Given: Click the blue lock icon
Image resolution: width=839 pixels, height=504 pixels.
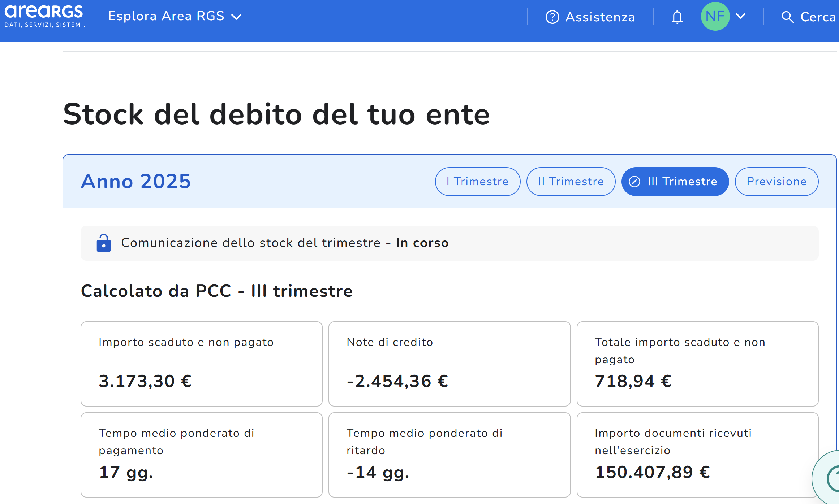Looking at the screenshot, I should click(104, 243).
